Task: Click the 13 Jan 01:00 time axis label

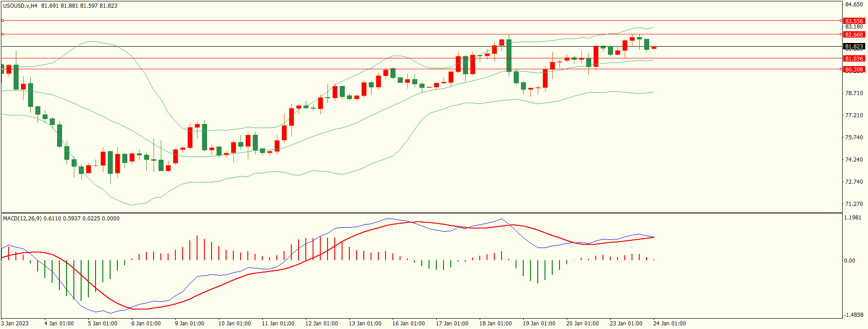Action: 365,324
